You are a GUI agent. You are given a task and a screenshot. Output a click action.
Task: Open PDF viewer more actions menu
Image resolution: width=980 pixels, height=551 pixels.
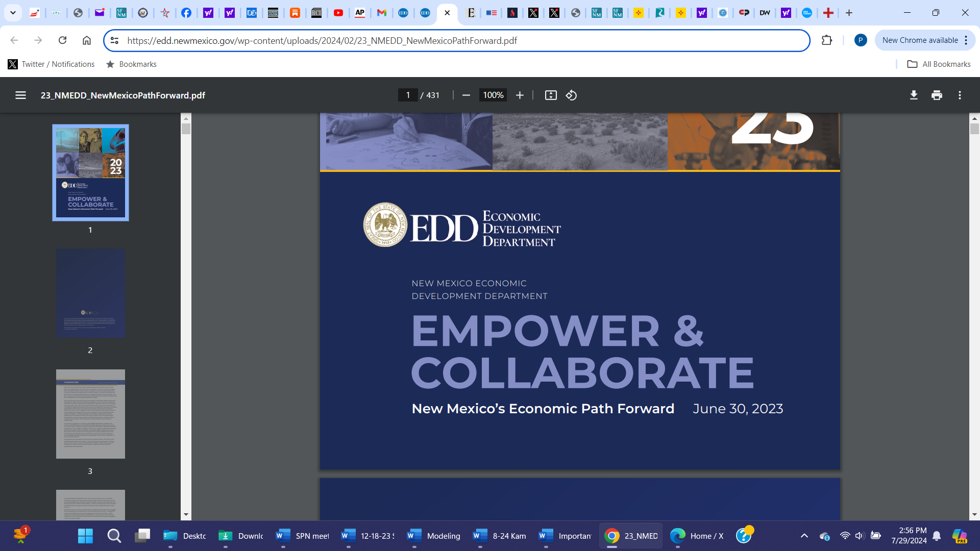tap(960, 95)
